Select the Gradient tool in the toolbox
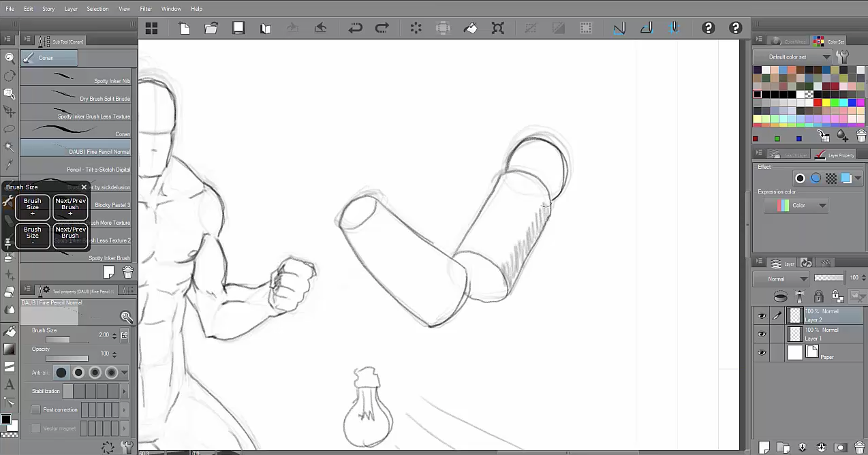The width and height of the screenshot is (868, 455). 10,349
